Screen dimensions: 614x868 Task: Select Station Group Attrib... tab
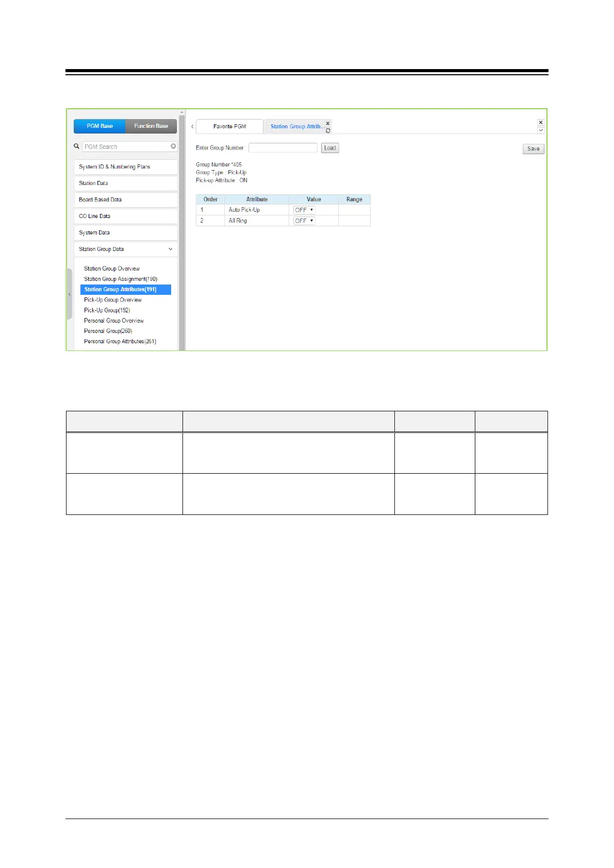click(x=297, y=126)
